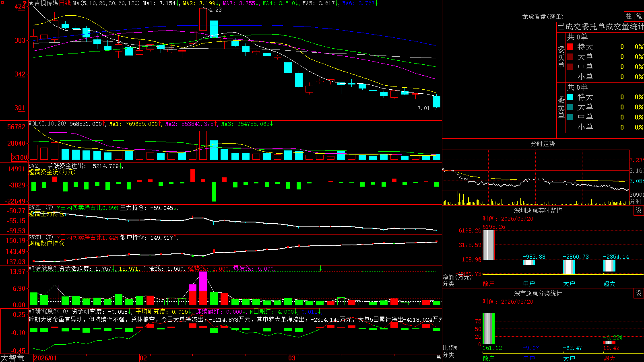
Task: Open MA(5,10,20,30,60,120) indicator parameters
Action: click(106, 3)
